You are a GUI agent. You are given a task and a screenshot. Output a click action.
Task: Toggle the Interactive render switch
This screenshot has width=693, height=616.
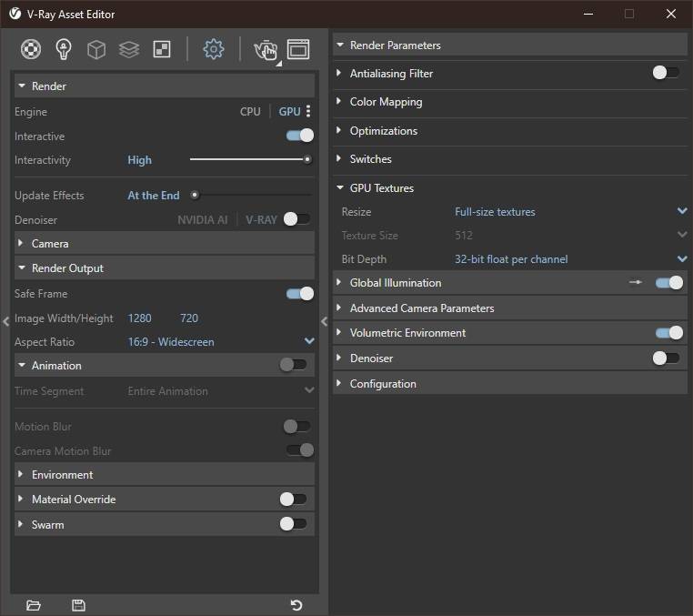click(300, 136)
